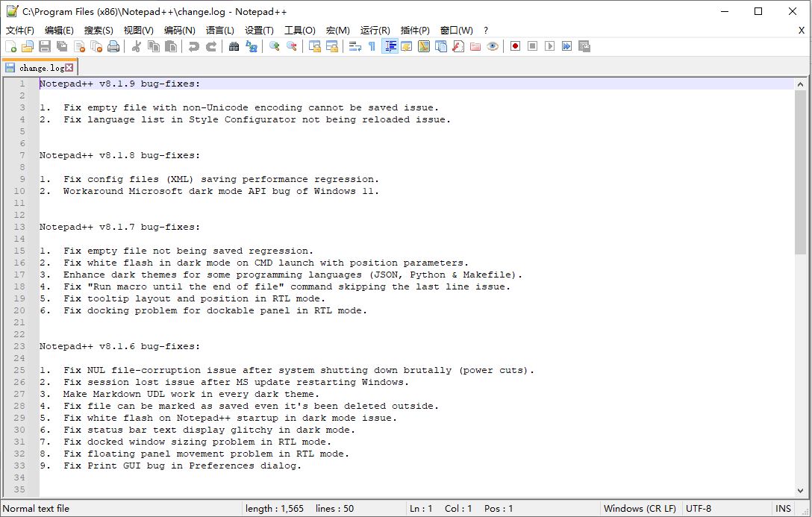
Task: Click the Playback macro button
Action: coord(550,46)
